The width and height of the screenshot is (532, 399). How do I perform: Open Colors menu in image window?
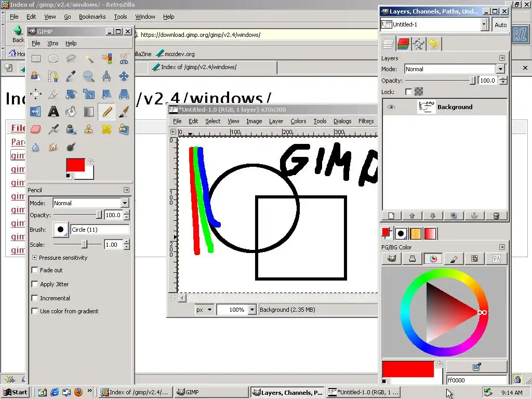pos(298,121)
